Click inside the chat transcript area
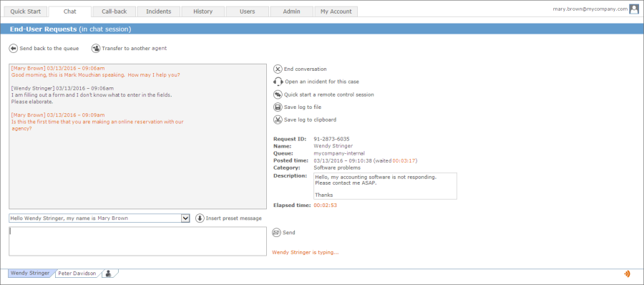644x285 pixels. tap(137, 136)
